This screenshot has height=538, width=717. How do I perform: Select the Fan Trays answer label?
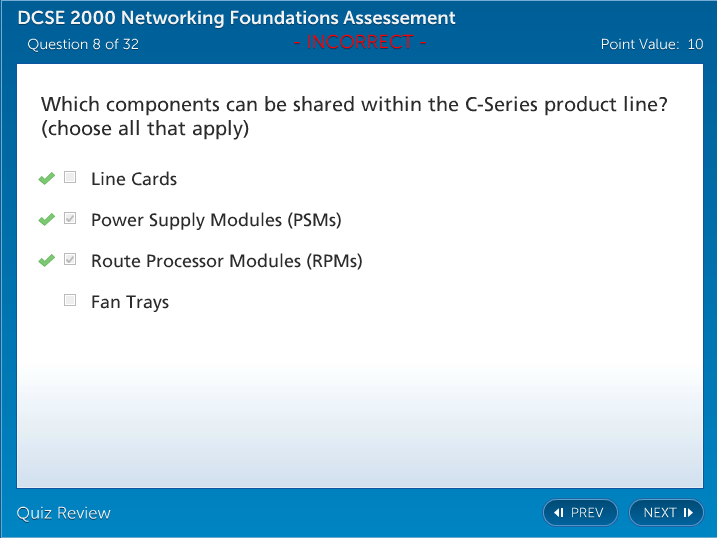coord(130,302)
